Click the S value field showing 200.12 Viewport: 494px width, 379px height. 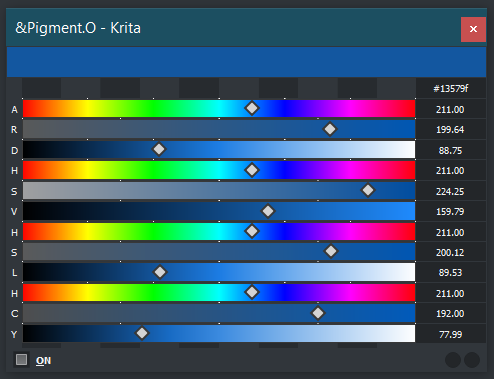point(450,253)
